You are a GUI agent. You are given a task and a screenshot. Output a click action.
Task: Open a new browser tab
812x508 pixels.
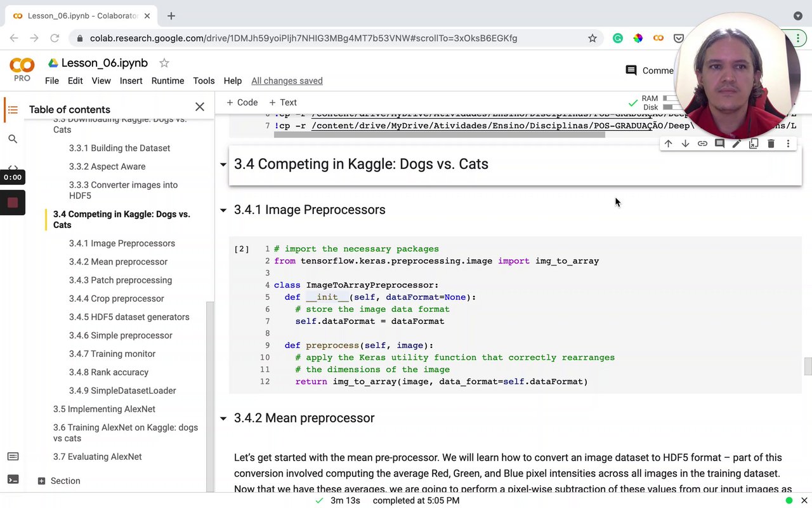[x=171, y=16]
